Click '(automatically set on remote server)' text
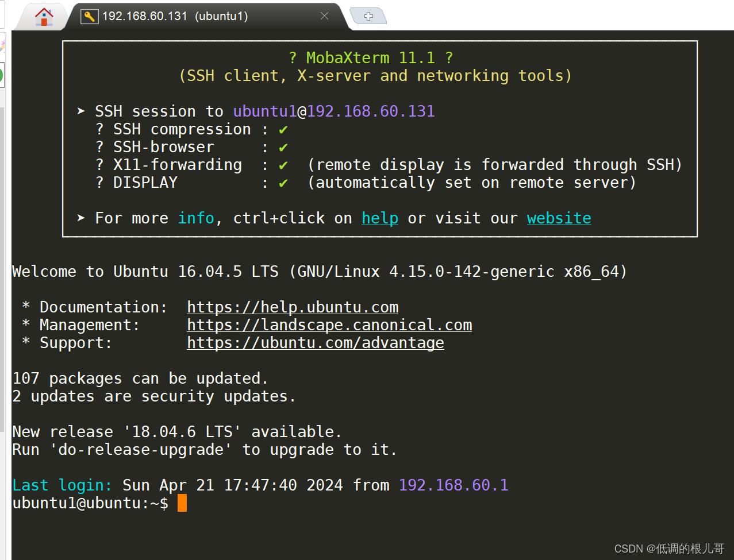Image resolution: width=734 pixels, height=560 pixels. tap(472, 183)
